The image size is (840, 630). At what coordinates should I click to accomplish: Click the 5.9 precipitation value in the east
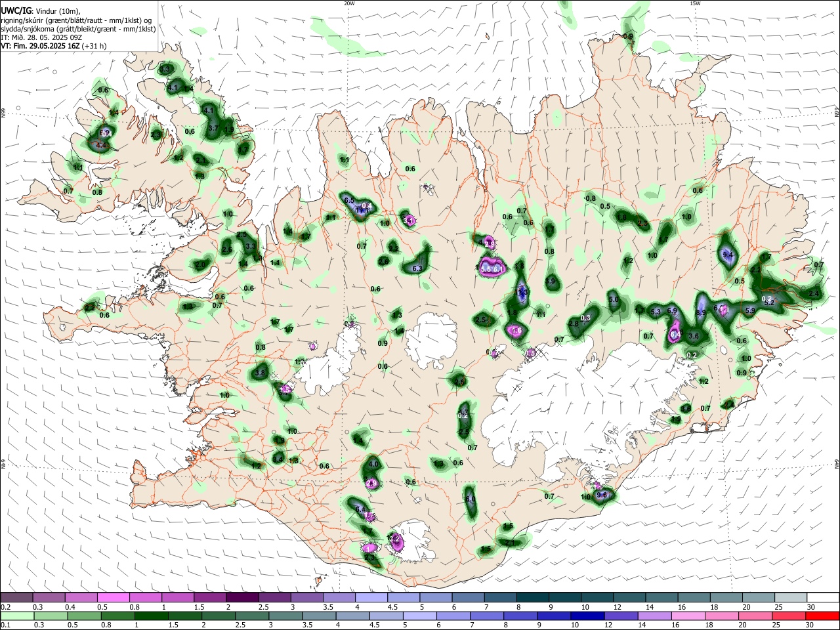(x=751, y=310)
